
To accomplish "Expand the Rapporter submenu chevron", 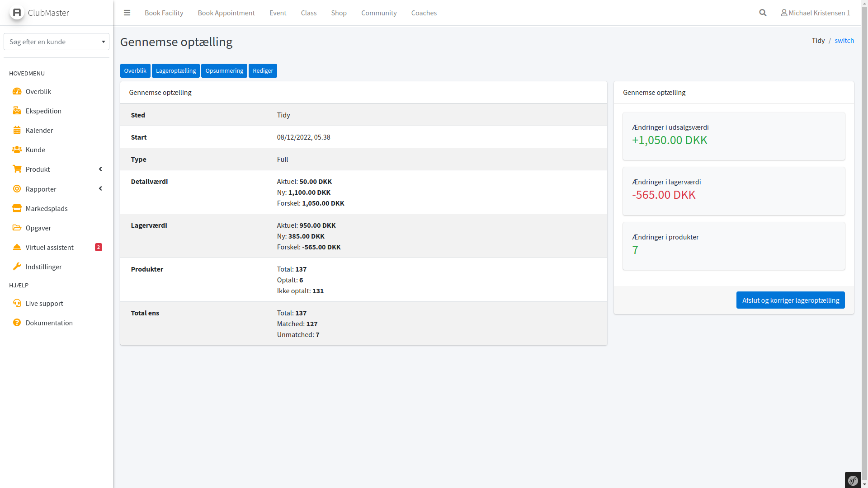I will click(100, 188).
